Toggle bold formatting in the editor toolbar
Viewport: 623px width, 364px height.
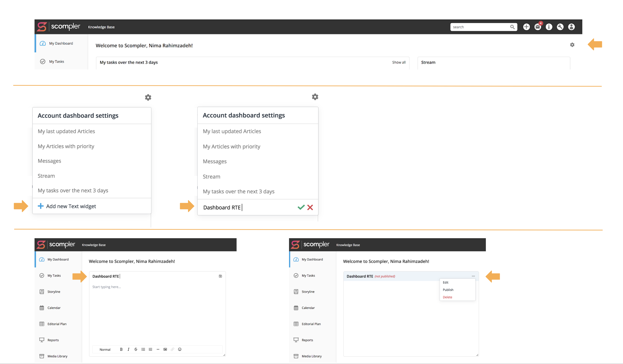coord(121,349)
